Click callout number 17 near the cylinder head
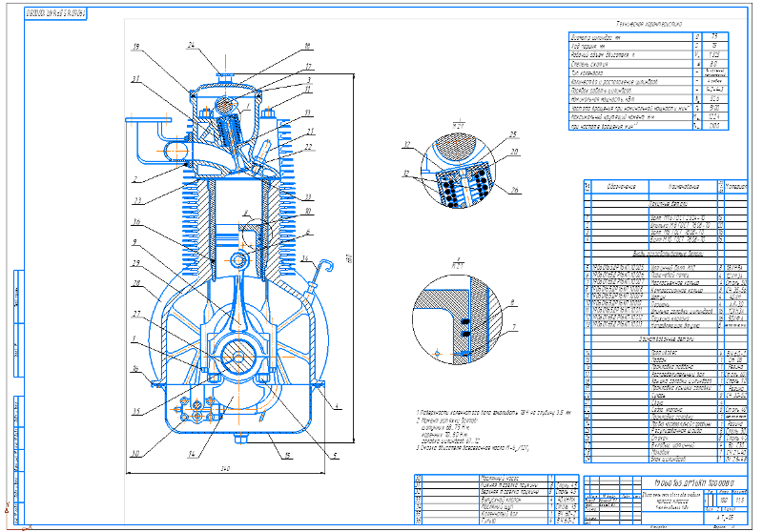 (x=308, y=67)
